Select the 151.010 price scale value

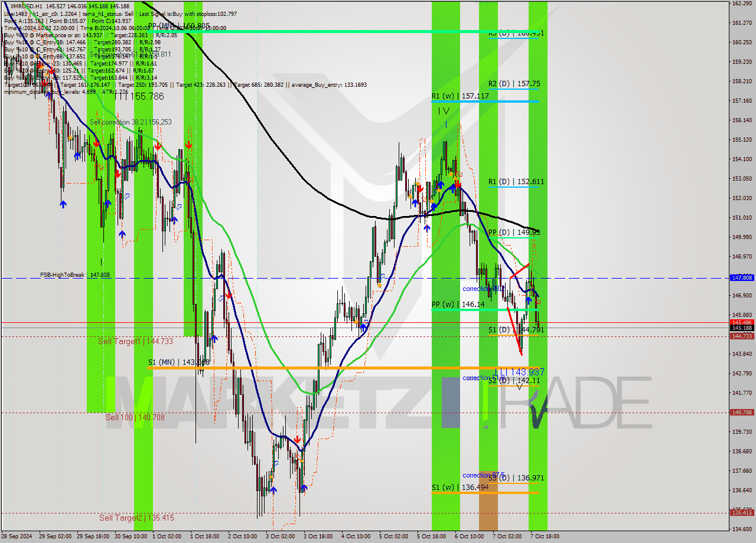pyautogui.click(x=742, y=217)
